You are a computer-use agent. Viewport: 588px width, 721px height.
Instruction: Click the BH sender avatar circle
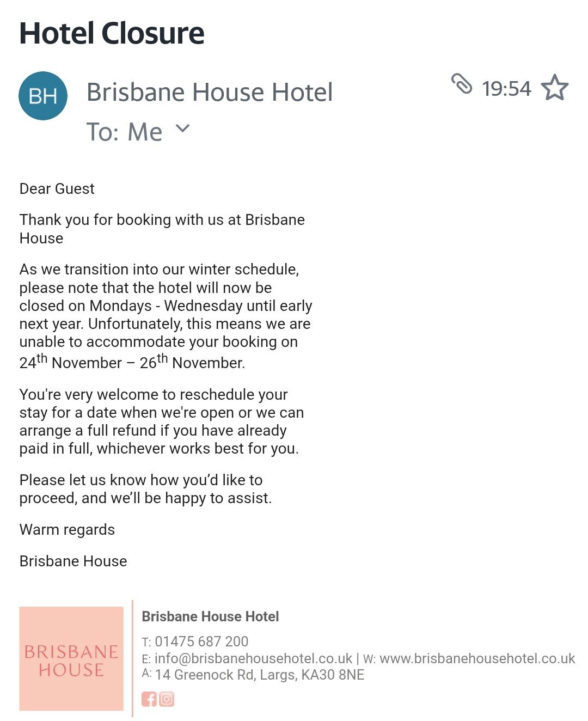click(43, 96)
